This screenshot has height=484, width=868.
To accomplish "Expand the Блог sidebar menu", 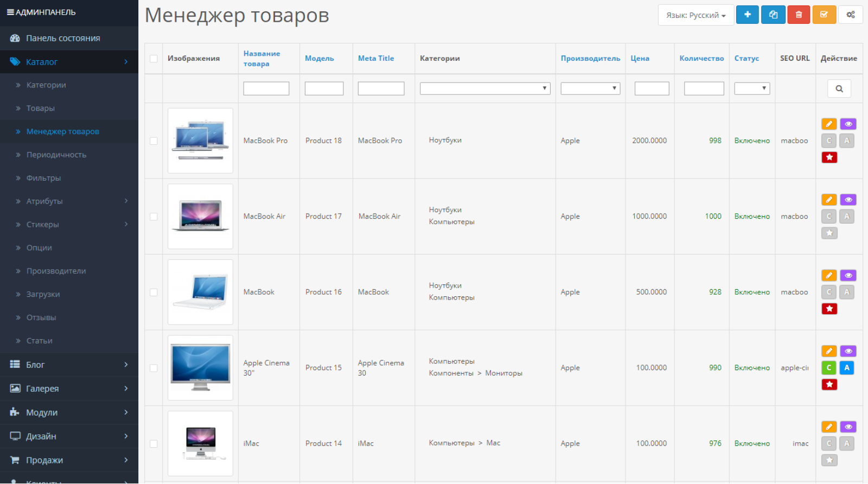I will click(x=69, y=365).
